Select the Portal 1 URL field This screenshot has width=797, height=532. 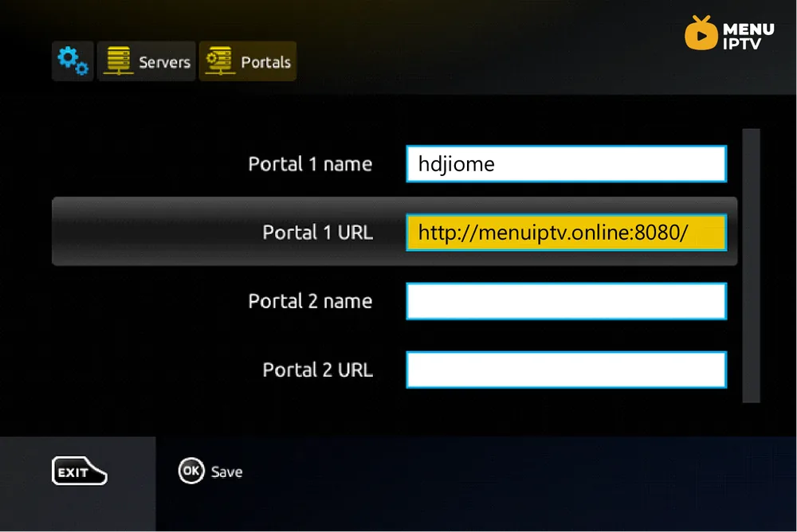566,233
